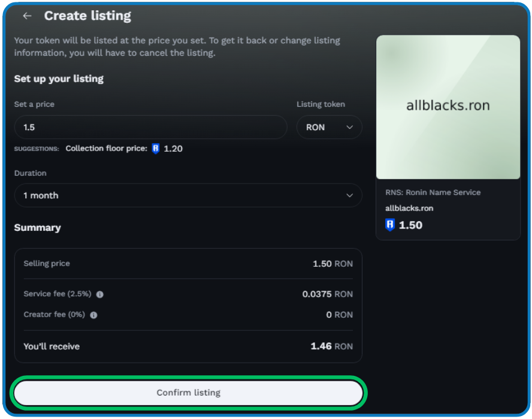Click the SUGGESTIONS label

[37, 149]
